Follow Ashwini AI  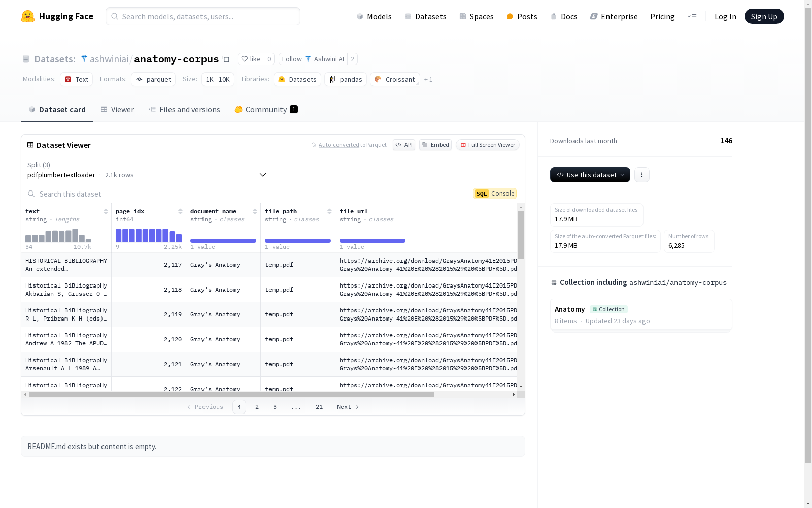click(x=313, y=59)
